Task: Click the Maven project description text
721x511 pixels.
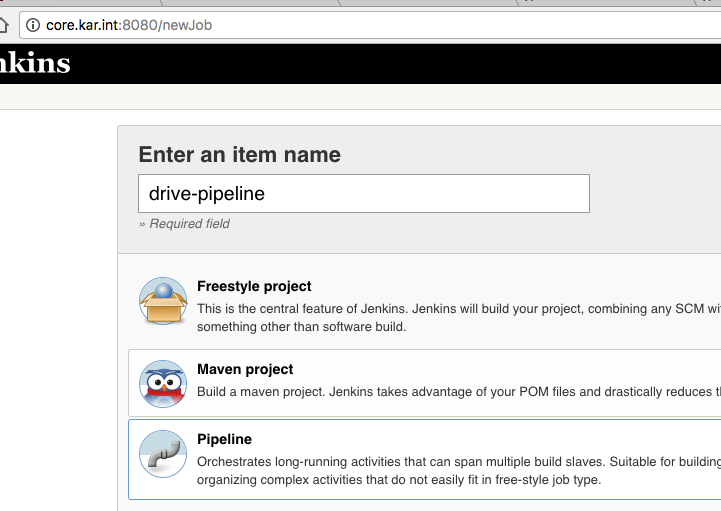Action: click(x=459, y=392)
